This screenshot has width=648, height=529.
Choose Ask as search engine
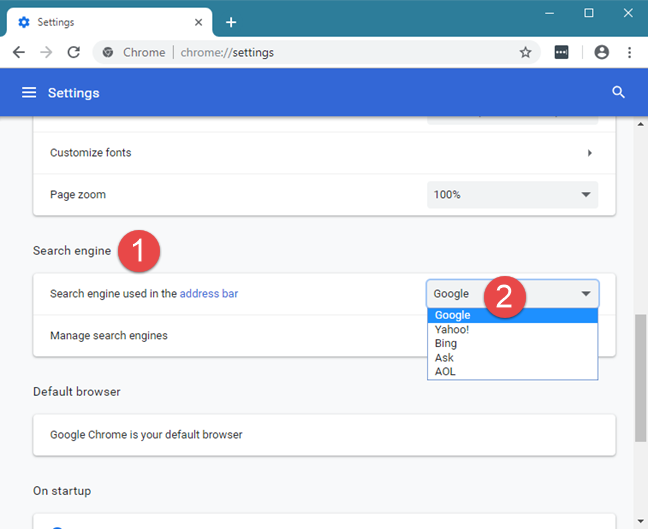pos(512,357)
